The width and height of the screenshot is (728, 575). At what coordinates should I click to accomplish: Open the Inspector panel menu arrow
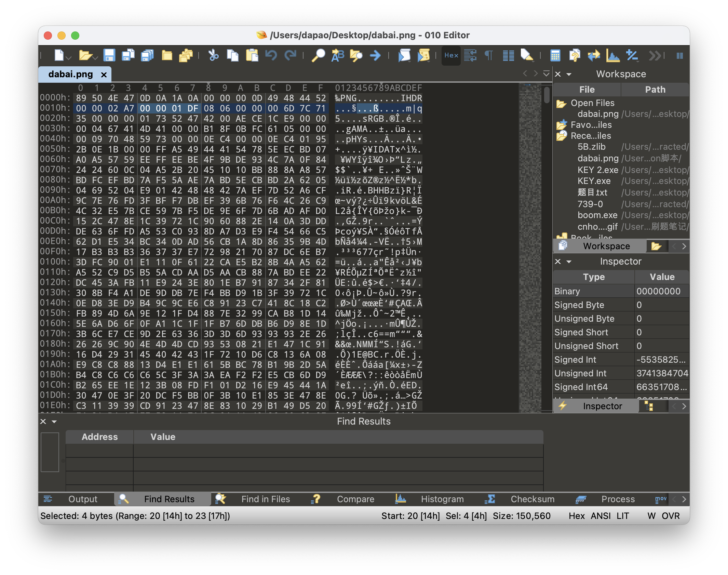569,262
